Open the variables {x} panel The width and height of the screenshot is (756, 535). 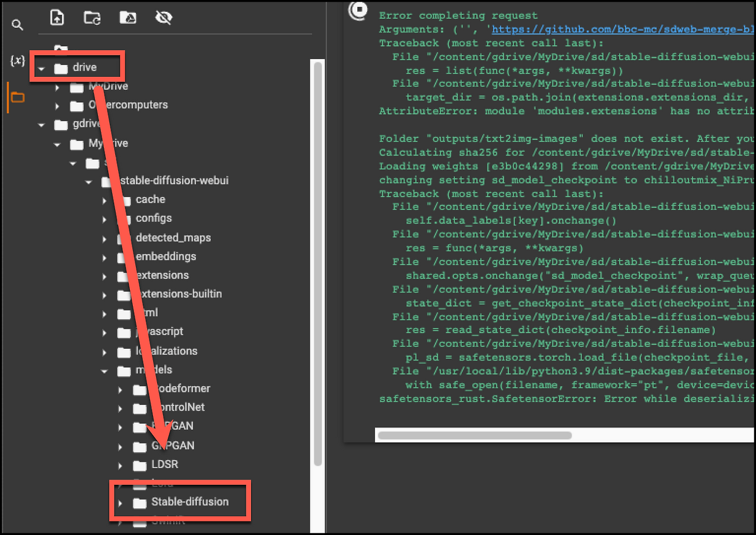click(x=18, y=60)
